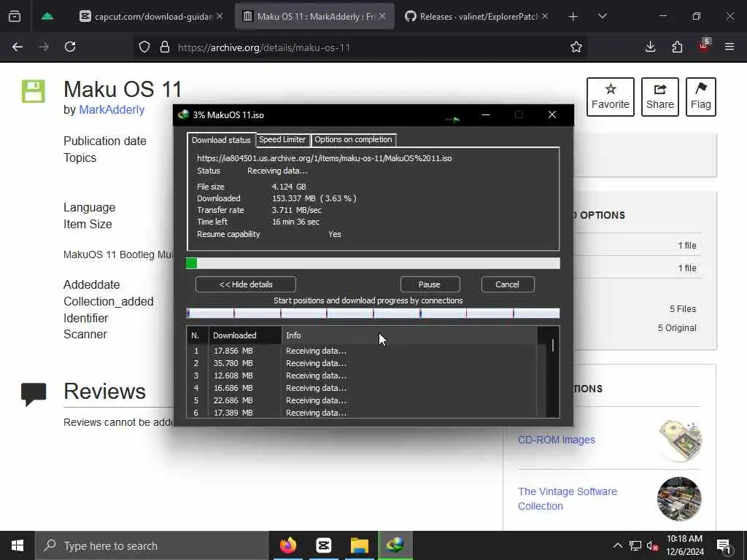Viewport: 747px width, 560px height.
Task: Open the Firefox downloads panel
Action: 650,47
